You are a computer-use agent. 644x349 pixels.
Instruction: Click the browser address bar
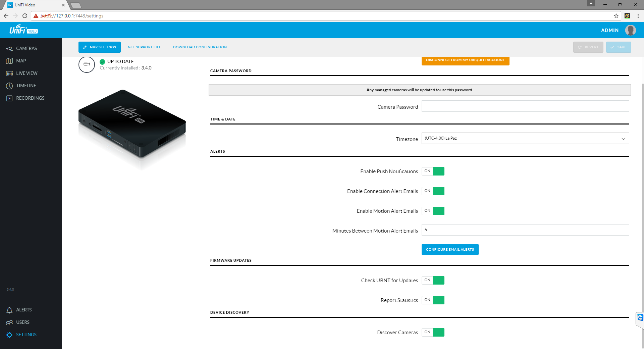325,16
